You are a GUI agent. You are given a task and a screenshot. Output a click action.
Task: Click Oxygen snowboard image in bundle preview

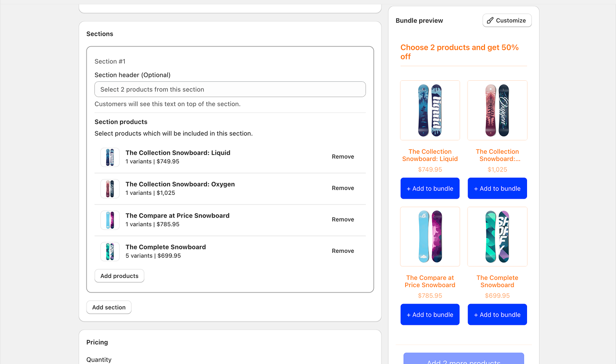(497, 110)
